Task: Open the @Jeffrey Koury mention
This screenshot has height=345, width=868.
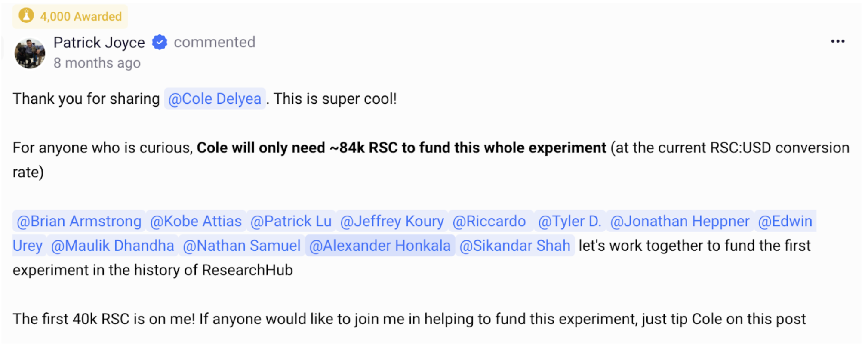Action: tap(392, 221)
